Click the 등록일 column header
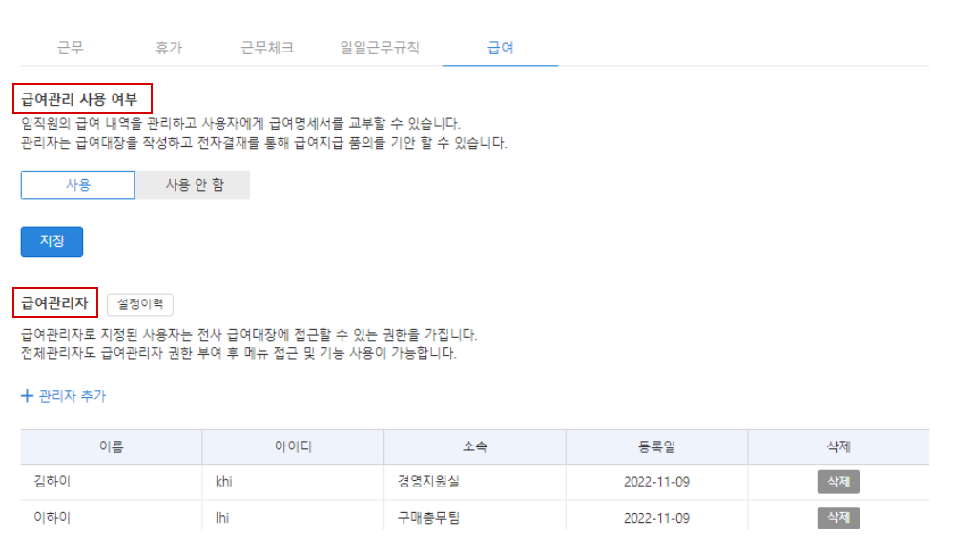 [656, 446]
